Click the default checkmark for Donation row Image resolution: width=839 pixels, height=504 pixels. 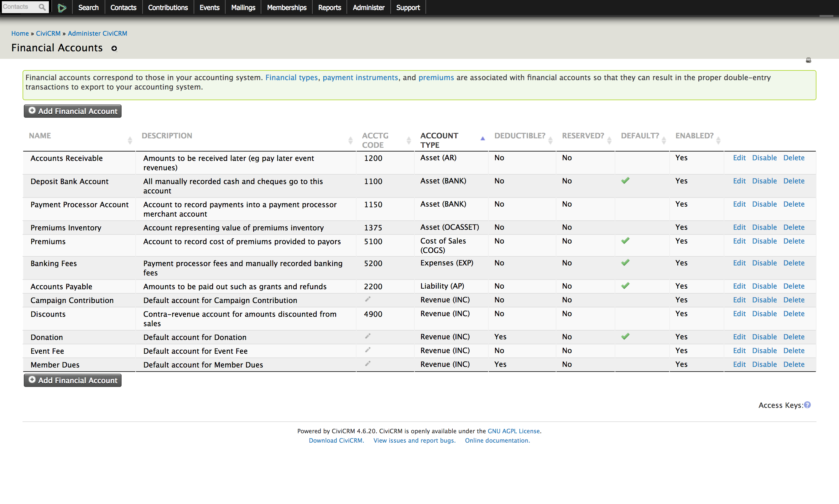click(x=625, y=336)
